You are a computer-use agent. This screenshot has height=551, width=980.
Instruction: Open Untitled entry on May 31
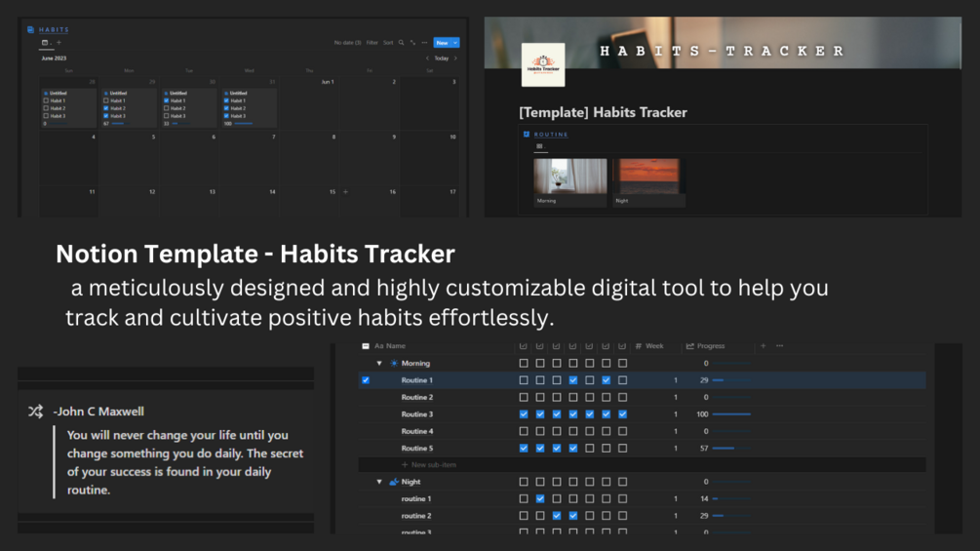[238, 93]
